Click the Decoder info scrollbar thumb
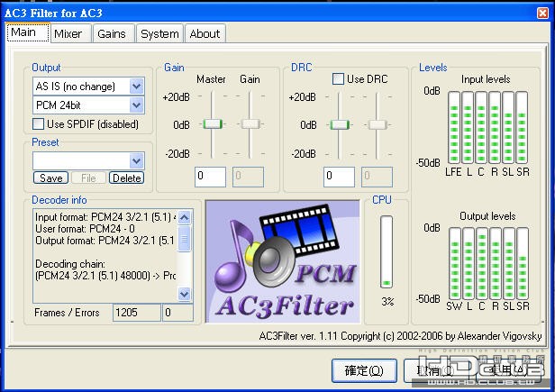The height and width of the screenshot is (392, 555). [x=185, y=239]
